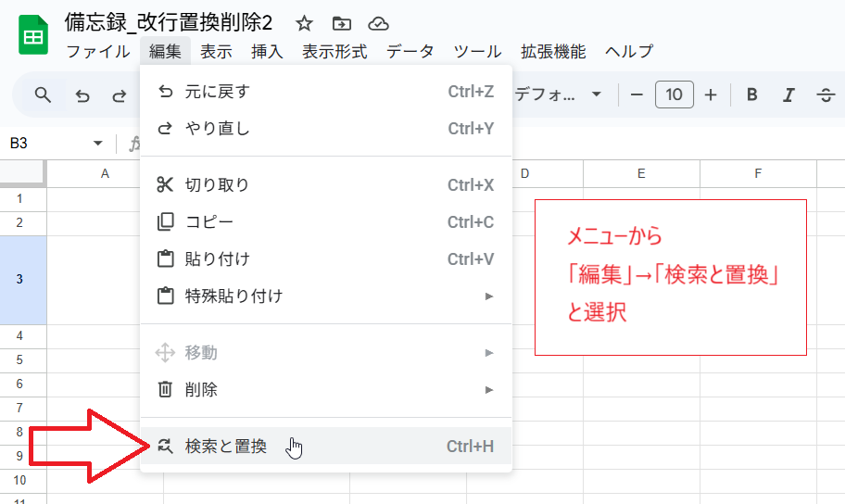845x504 pixels.
Task: Select 貼り付け in the edit menu
Action: click(x=326, y=258)
